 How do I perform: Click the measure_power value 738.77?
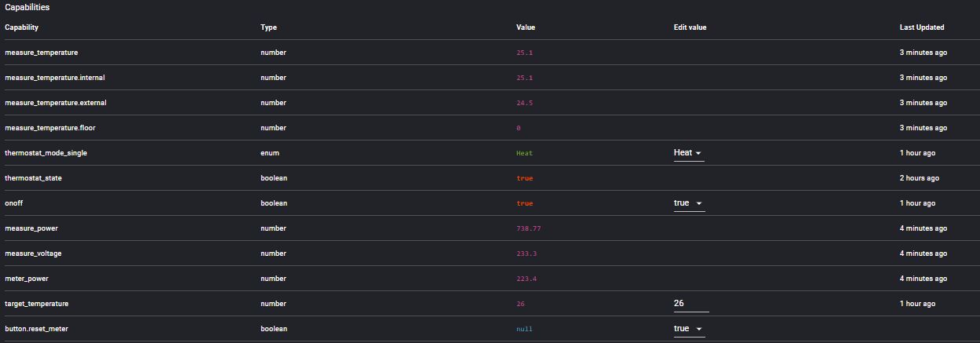tap(528, 228)
